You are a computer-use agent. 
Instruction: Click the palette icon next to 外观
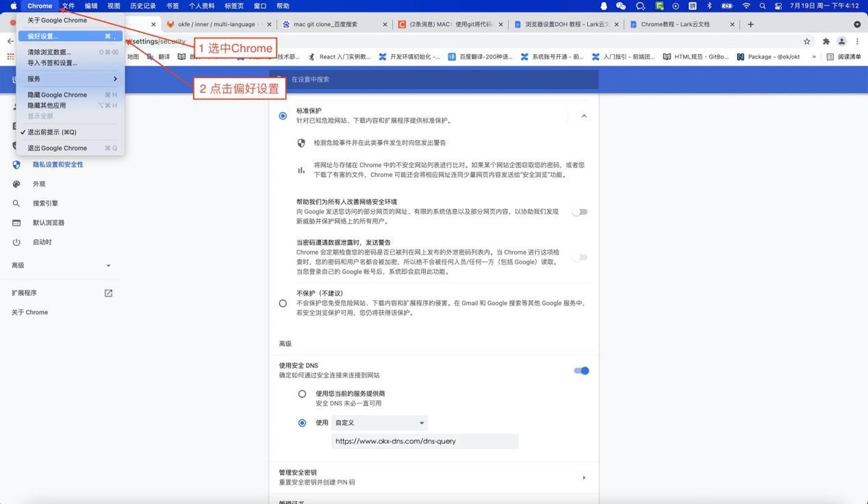(x=17, y=184)
